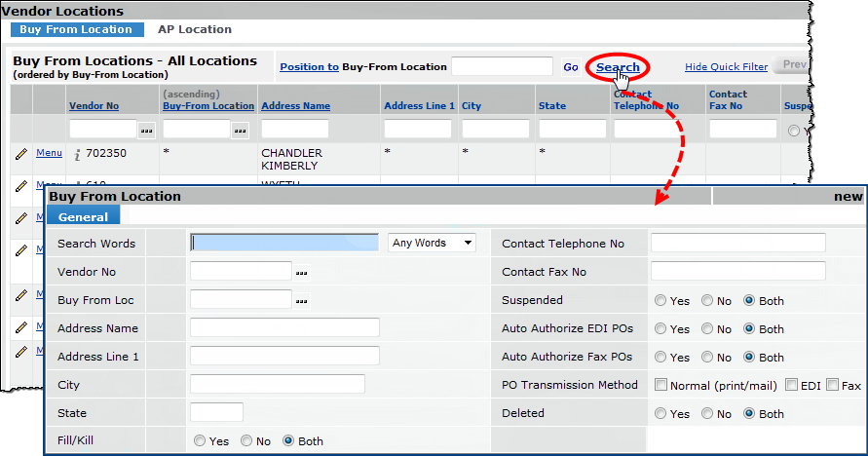Open lookup ellipsis beside Buy-From Location filter
This screenshot has width=868, height=456.
[240, 130]
